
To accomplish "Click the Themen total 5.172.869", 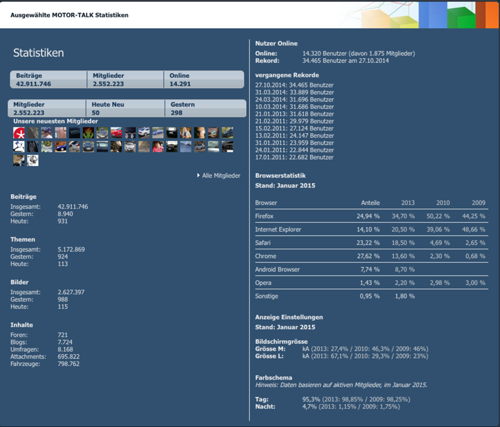I will tap(71, 249).
